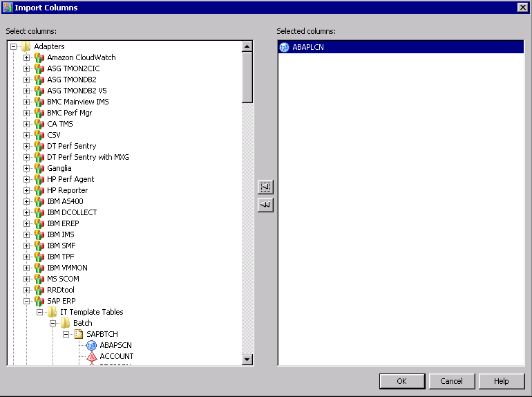Click the IBM SMF adapter icon
The height and width of the screenshot is (397, 532).
pos(39,246)
